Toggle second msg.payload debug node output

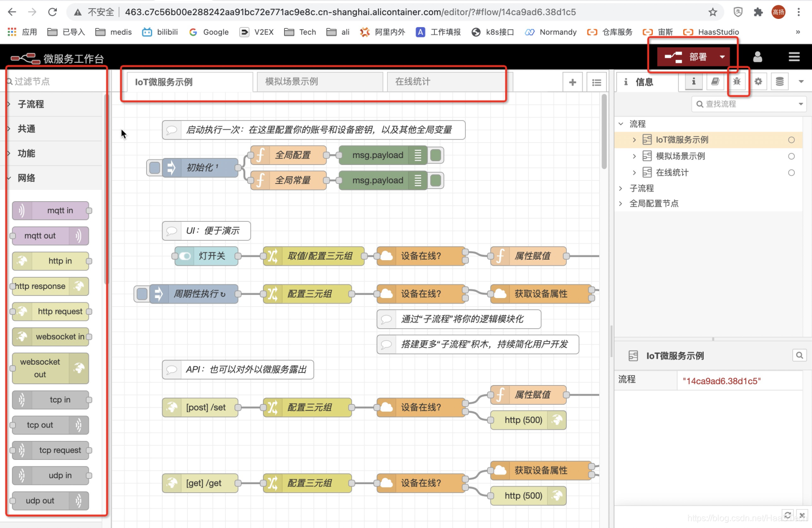[x=435, y=181]
